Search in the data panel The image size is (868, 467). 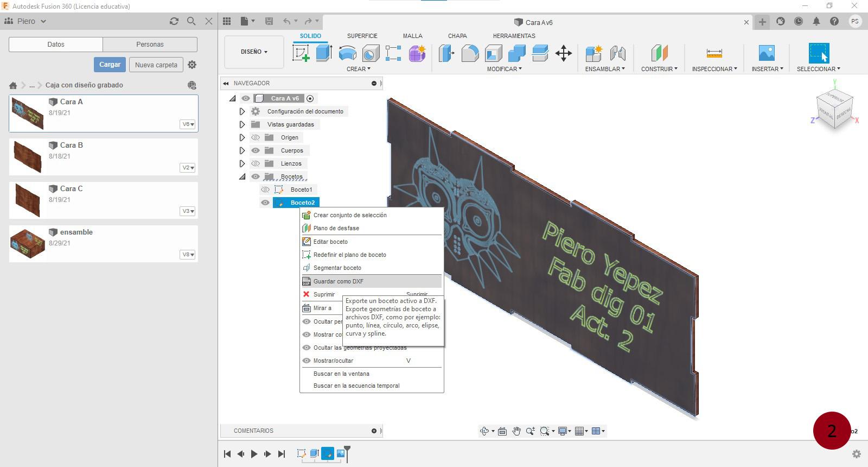point(192,21)
